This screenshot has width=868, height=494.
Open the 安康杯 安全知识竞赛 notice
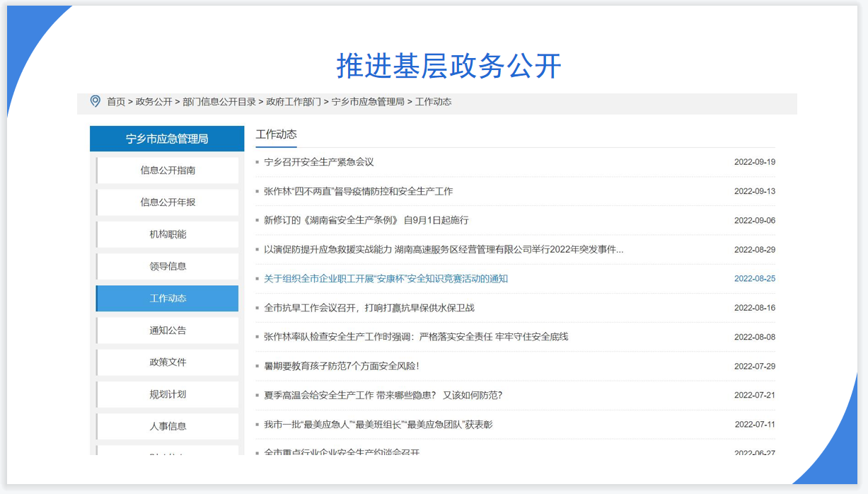coord(386,279)
